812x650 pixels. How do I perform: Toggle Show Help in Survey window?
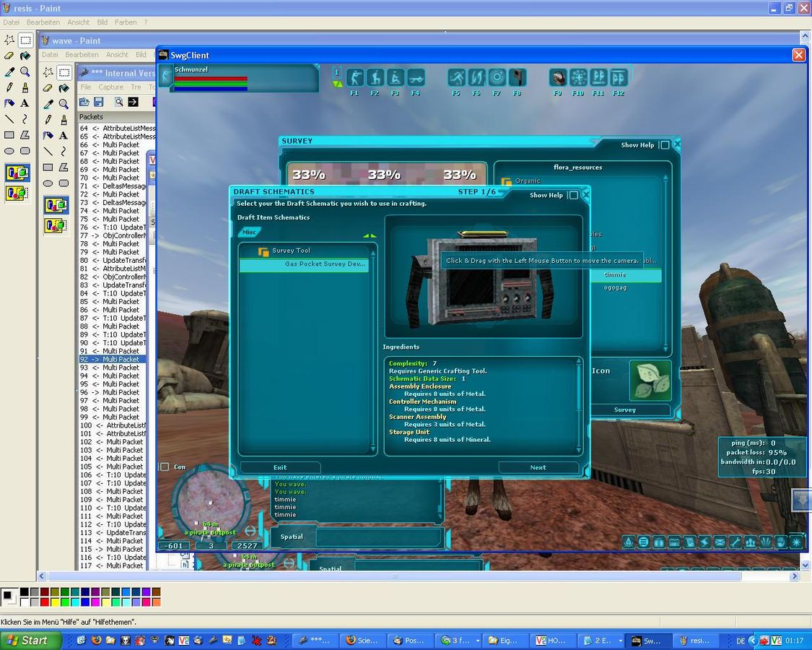(665, 145)
